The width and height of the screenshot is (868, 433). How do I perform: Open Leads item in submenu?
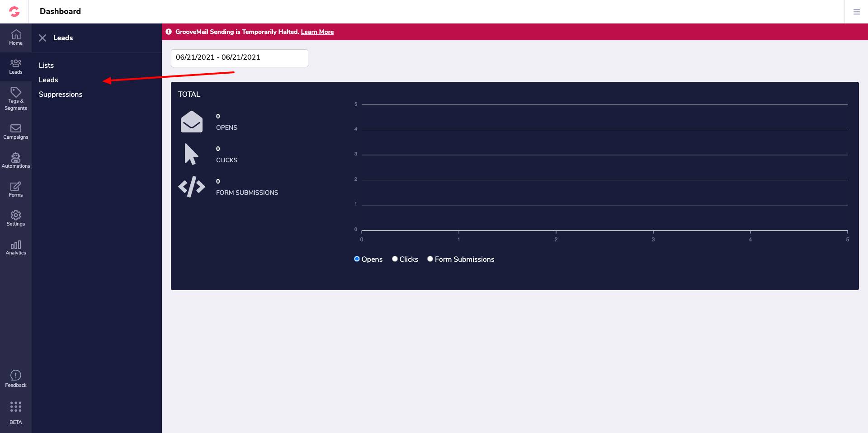pyautogui.click(x=48, y=80)
